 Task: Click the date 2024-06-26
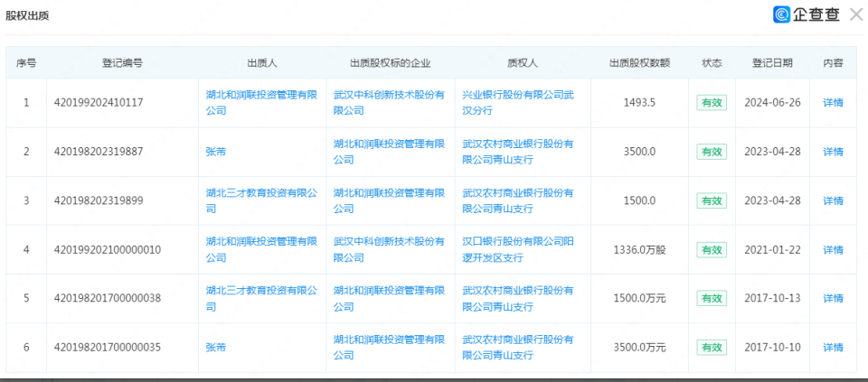(x=772, y=103)
